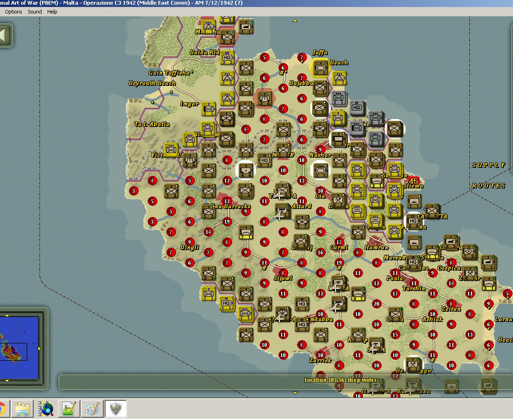Select the gun unit showing 2 2 near Cospicua

pos(451,242)
